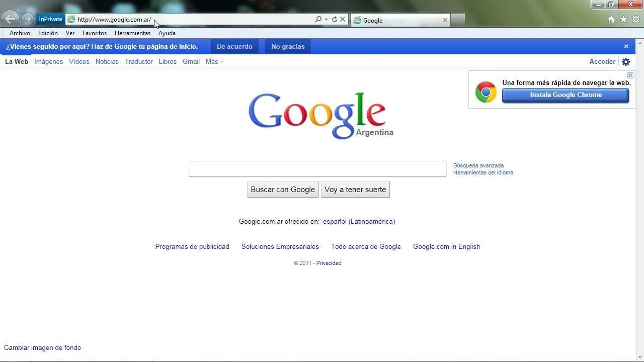The width and height of the screenshot is (644, 362).
Task: Open Imágenes search link
Action: tap(49, 61)
